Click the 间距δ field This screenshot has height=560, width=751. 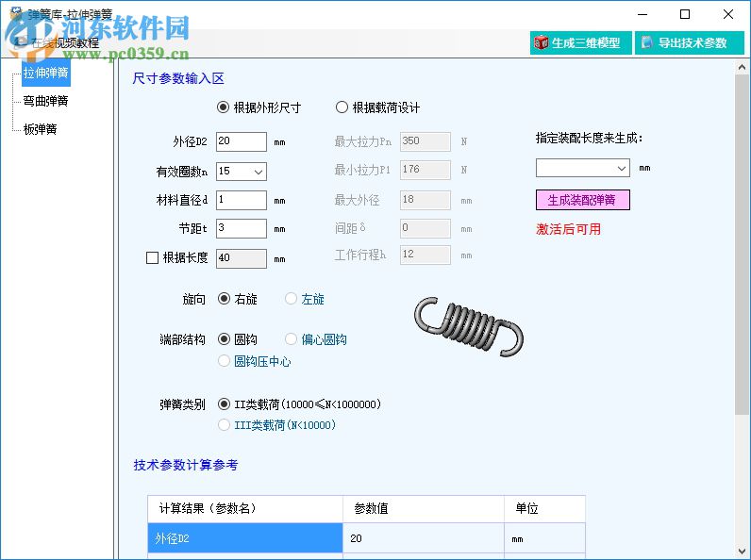click(426, 228)
